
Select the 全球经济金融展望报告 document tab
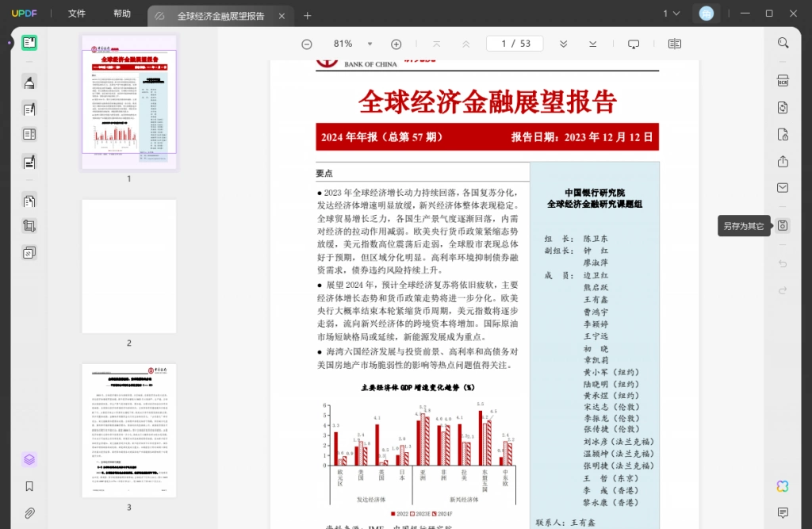pyautogui.click(x=220, y=16)
